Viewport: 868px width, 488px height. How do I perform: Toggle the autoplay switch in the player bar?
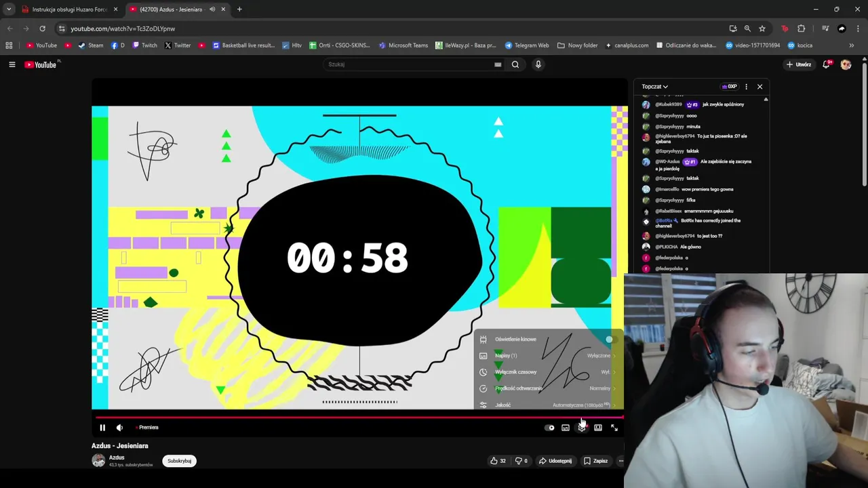(x=549, y=428)
